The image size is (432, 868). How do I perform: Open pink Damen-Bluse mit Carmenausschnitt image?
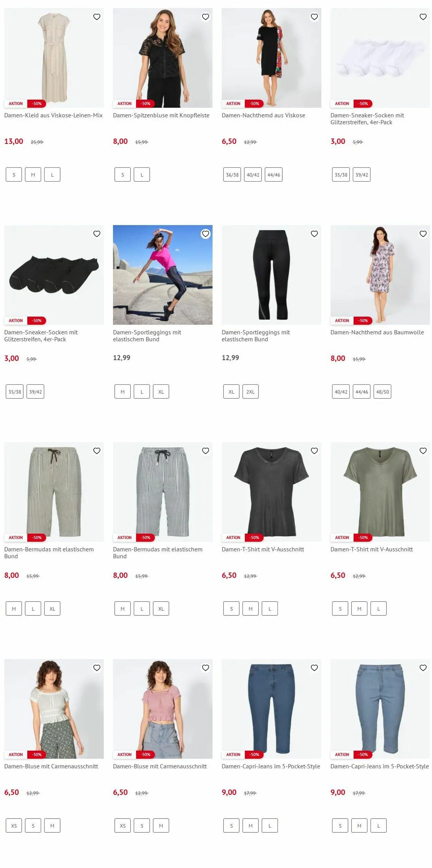pyautogui.click(x=163, y=709)
